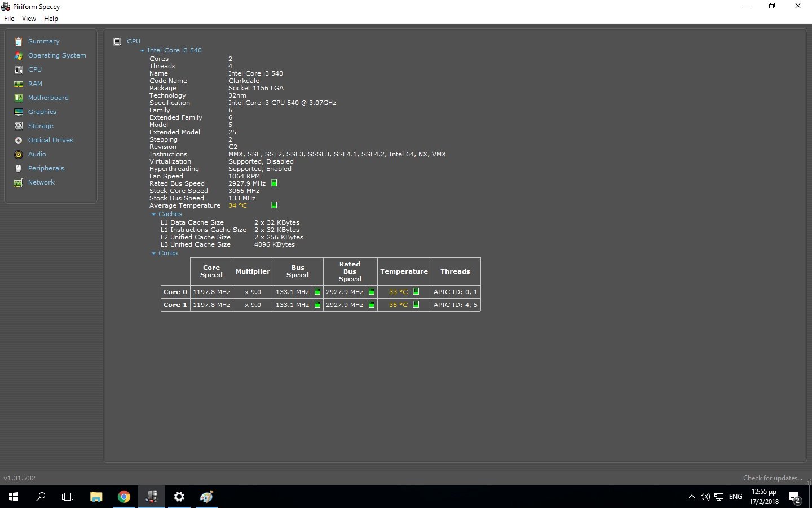This screenshot has height=508, width=812.
Task: Click the CPU heading in main panel
Action: 134,41
